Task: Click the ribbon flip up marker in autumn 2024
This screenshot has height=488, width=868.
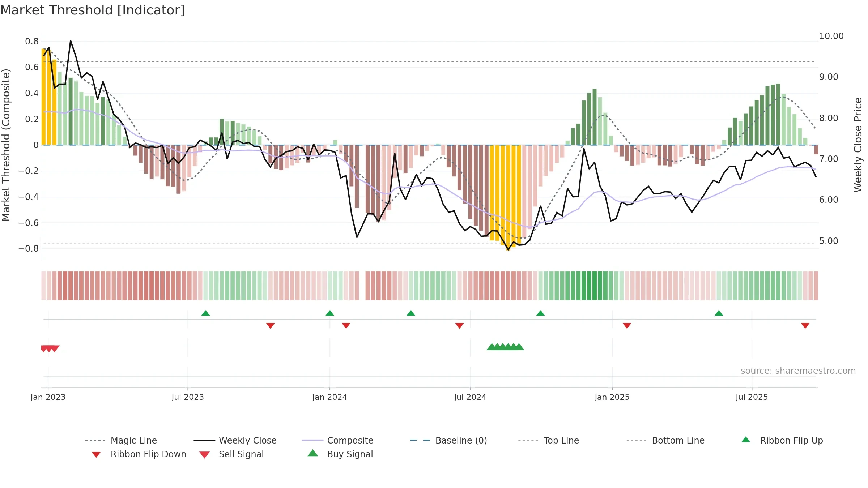Action: click(540, 313)
